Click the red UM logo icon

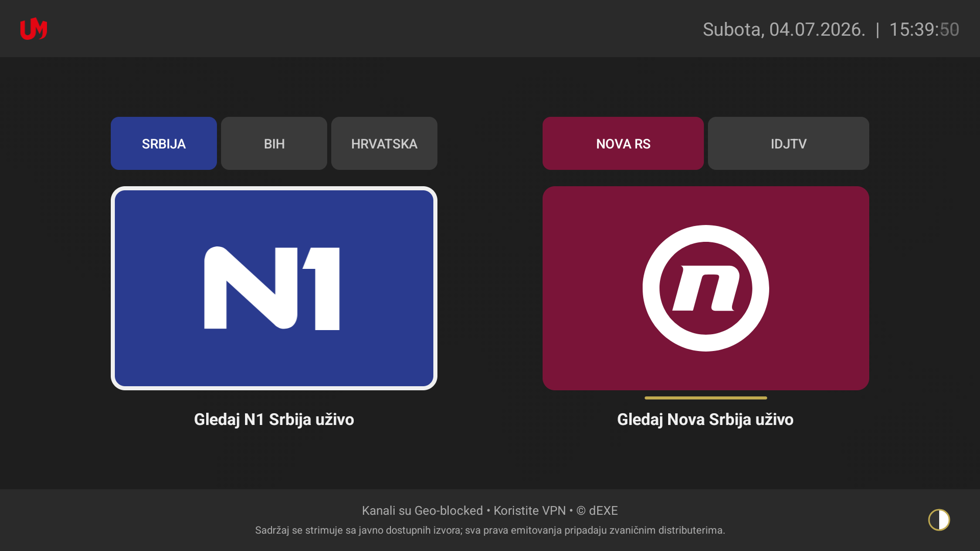pyautogui.click(x=34, y=29)
